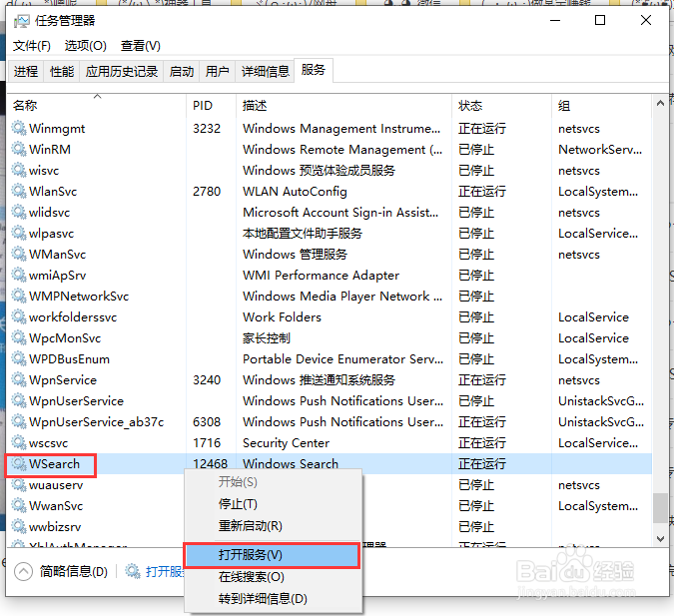Click the wuauserv service name

pyautogui.click(x=56, y=485)
